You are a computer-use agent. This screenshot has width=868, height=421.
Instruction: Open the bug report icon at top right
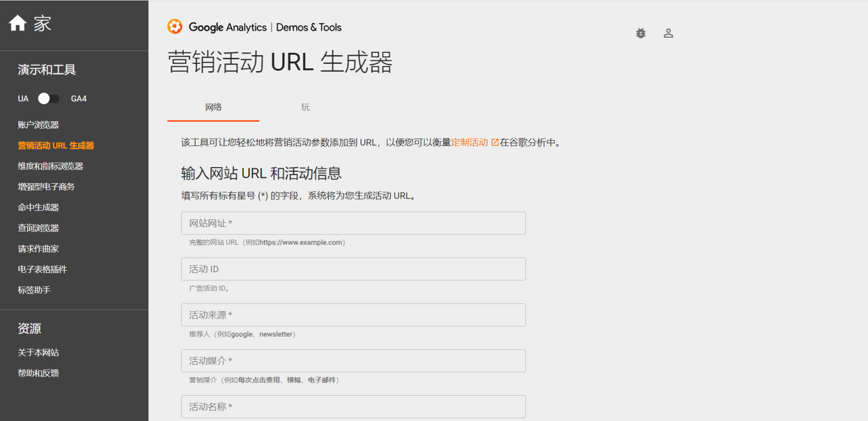coord(640,33)
